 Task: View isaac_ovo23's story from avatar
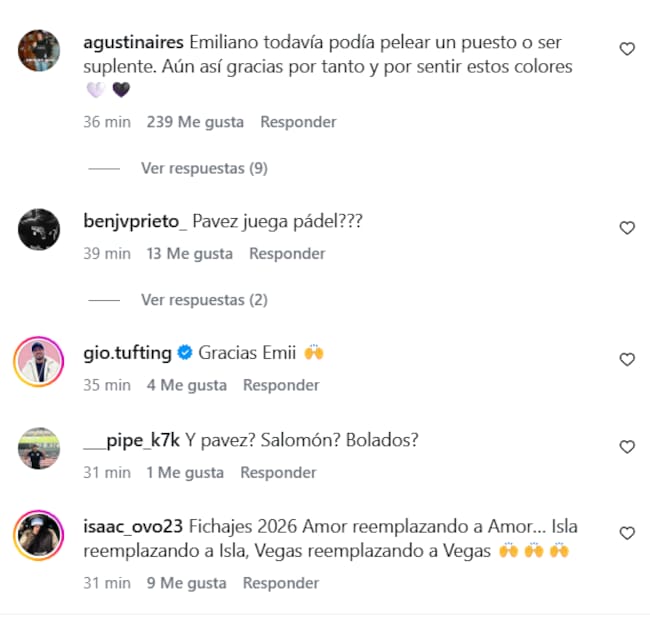pyautogui.click(x=39, y=535)
